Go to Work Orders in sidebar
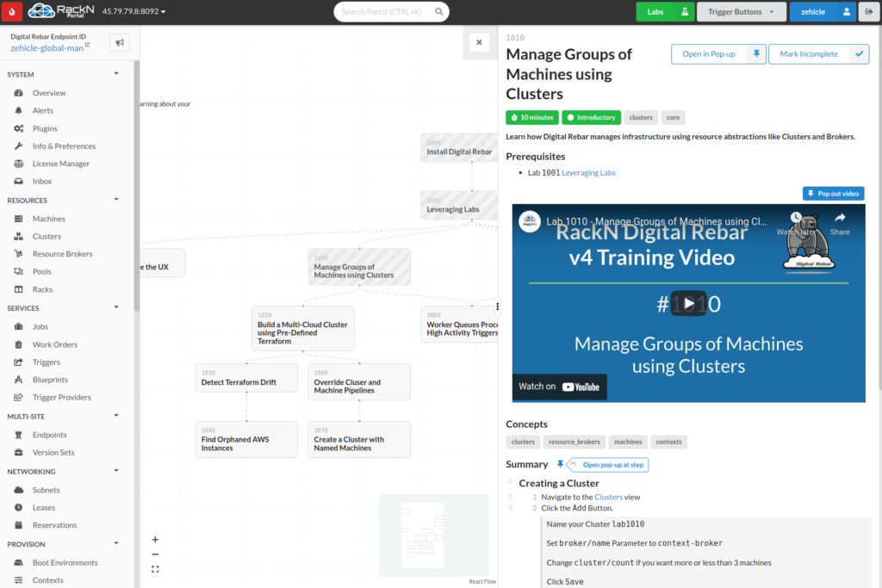The height and width of the screenshot is (588, 882). [54, 344]
